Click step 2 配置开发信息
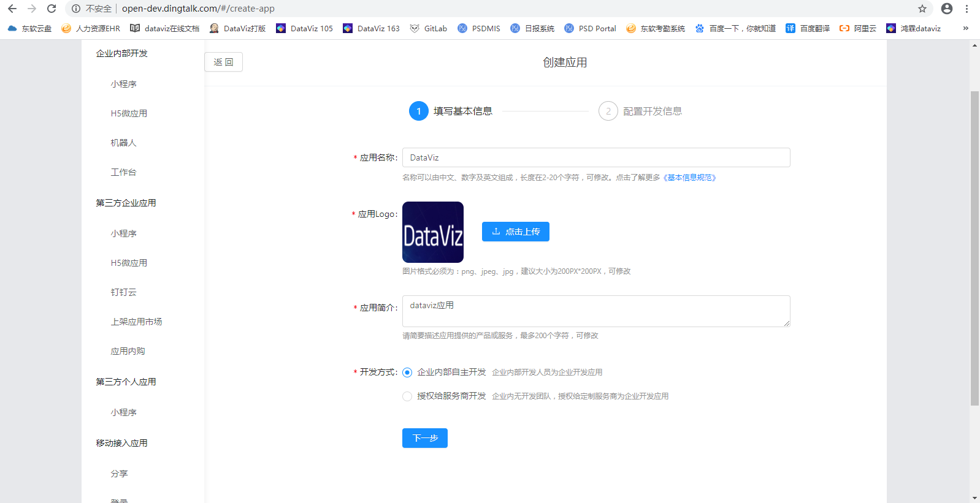 point(640,111)
